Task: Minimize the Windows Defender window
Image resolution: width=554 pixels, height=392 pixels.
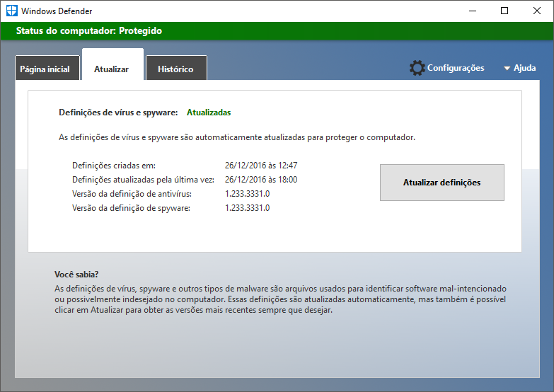Action: (473, 11)
